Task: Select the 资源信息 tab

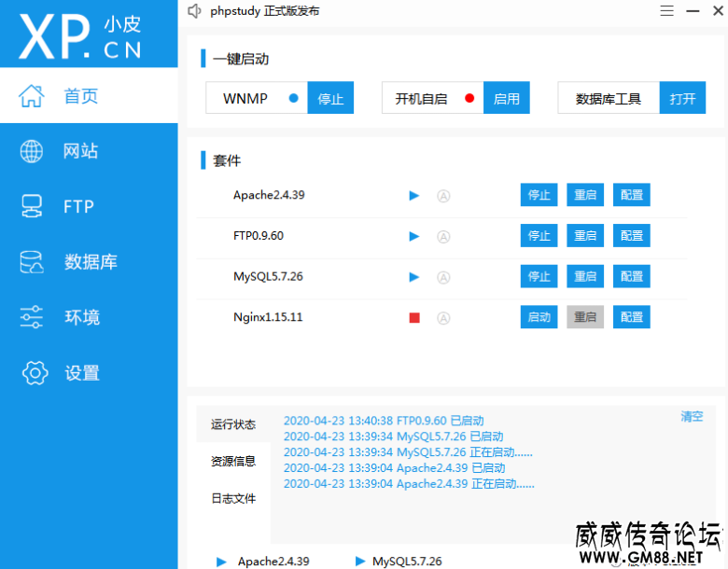Action: (233, 461)
